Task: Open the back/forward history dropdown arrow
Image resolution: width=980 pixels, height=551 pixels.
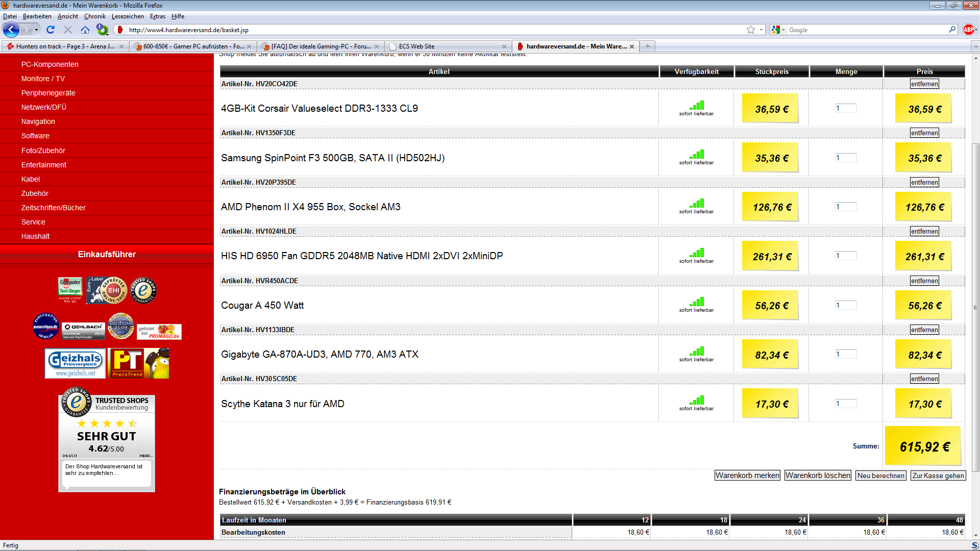Action: click(37, 30)
